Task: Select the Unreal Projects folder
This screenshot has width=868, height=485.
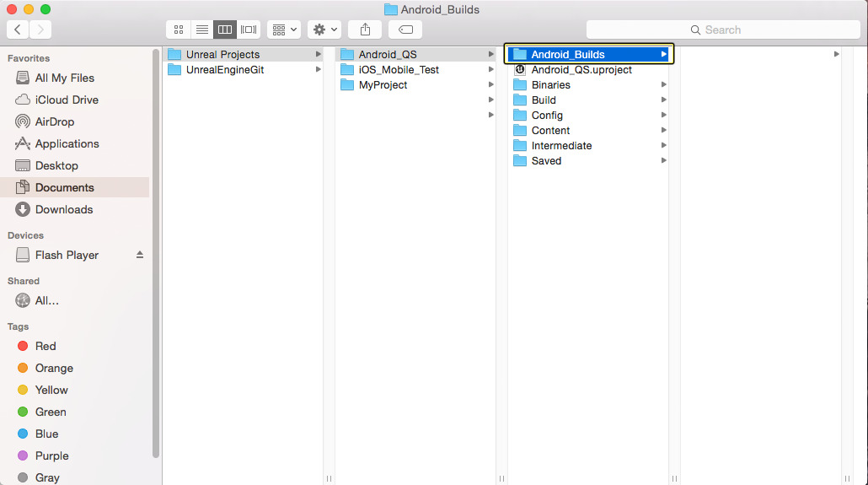Action: point(244,54)
